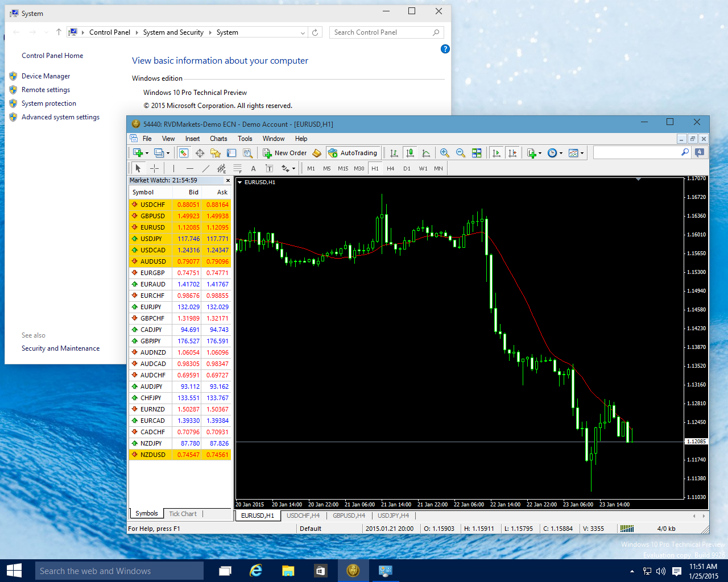Viewport: 728px width, 582px height.
Task: Click the New Chart toolbar icon
Action: [138, 153]
